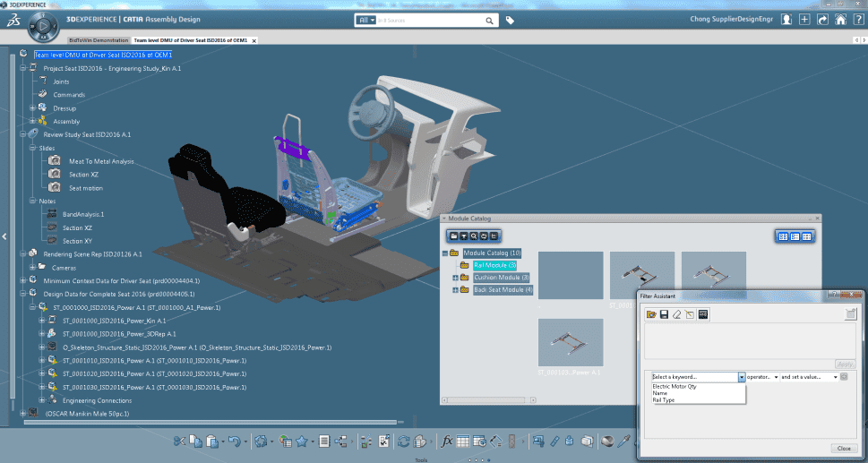The image size is (868, 463).
Task: Click the Undo arrow icon
Action: tap(234, 441)
